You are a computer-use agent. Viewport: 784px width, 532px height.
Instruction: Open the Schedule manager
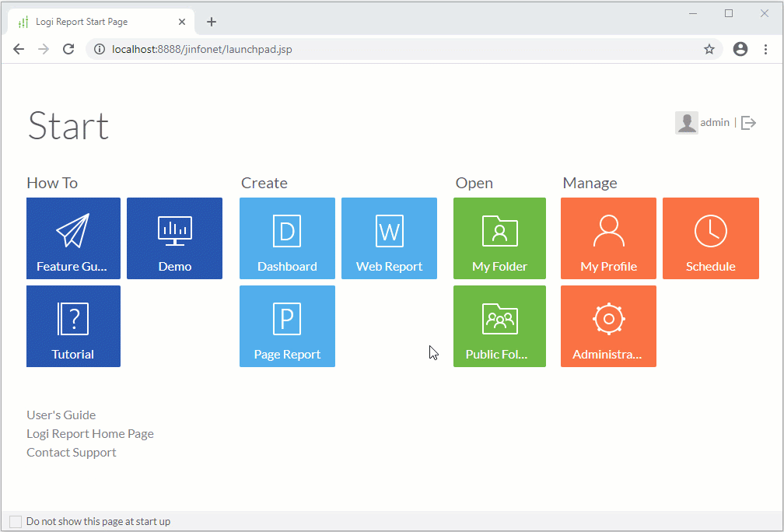pos(710,238)
